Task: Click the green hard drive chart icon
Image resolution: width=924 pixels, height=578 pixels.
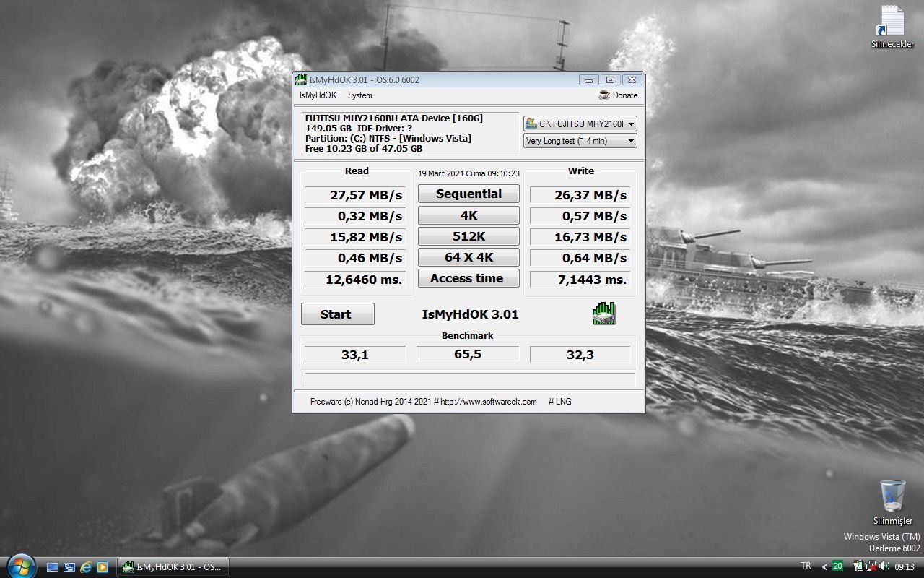Action: 603,314
